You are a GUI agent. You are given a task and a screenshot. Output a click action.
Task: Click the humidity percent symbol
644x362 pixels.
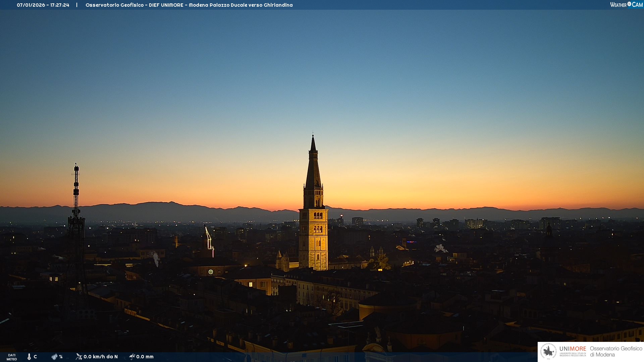(61, 357)
